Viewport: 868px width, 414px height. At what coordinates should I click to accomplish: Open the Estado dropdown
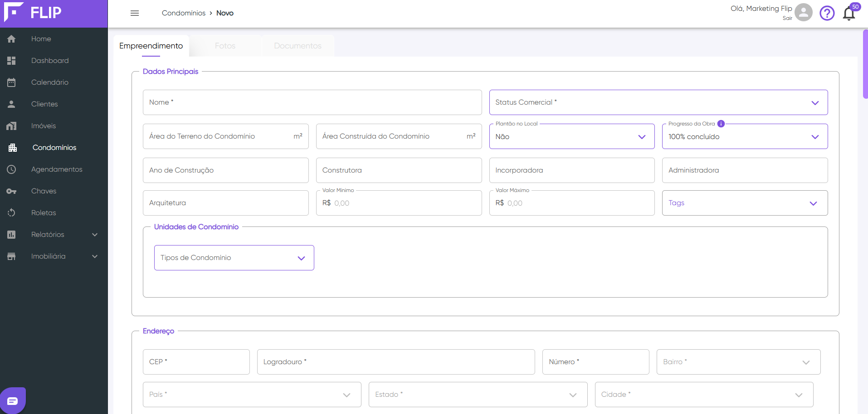coord(478,395)
